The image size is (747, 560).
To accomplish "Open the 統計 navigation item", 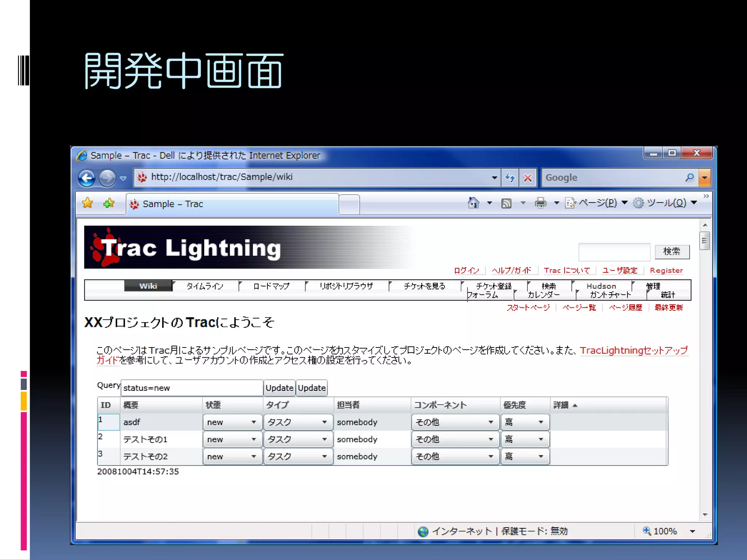I will point(668,295).
